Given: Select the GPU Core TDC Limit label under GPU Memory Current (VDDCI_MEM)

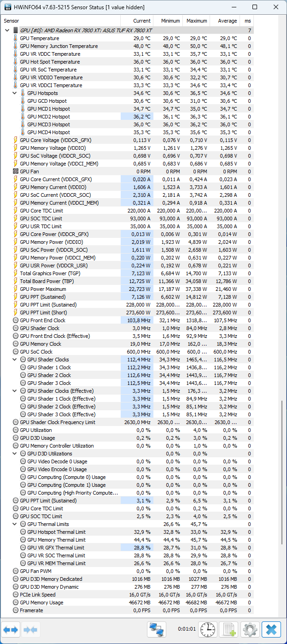Looking at the screenshot, I should (x=41, y=211).
